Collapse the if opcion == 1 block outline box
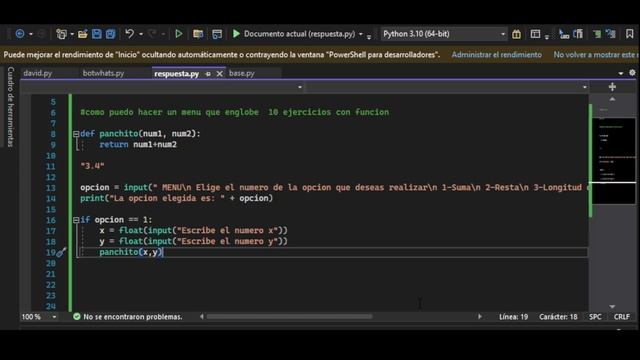This screenshot has height=360, width=640. [x=76, y=220]
